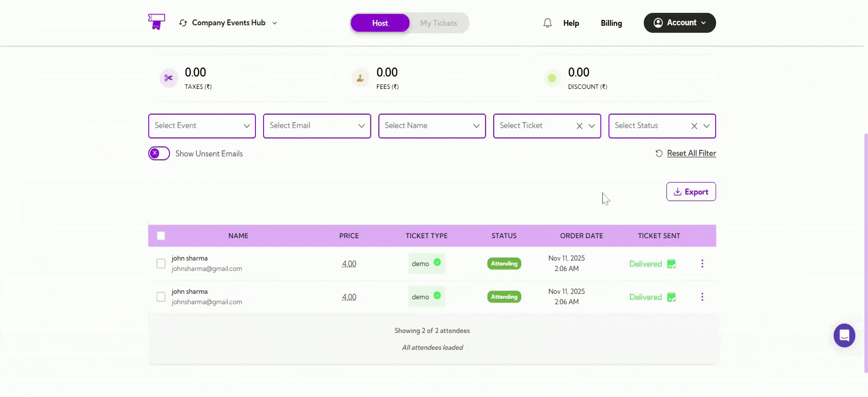Image resolution: width=868 pixels, height=397 pixels.
Task: Click the TICKET TYPE column header
Action: [426, 236]
